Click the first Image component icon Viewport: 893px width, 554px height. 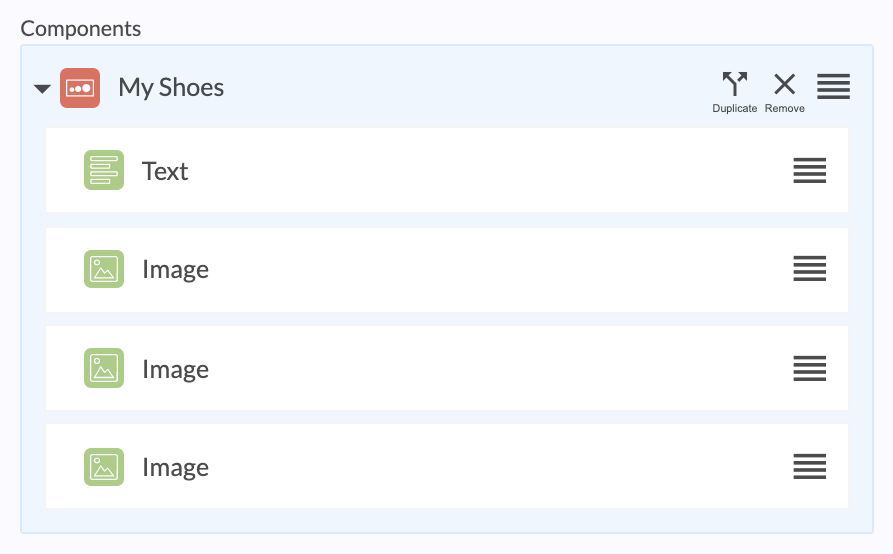pos(104,269)
